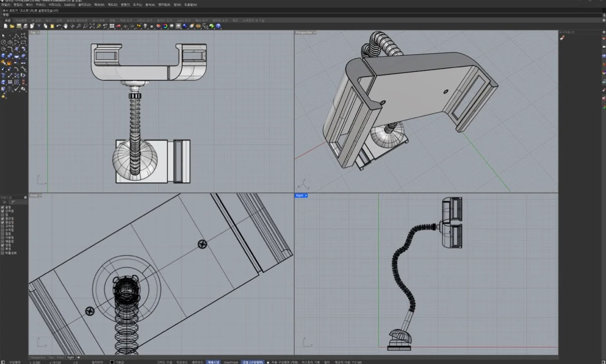Viewport: 606px width, 364px height.
Task: Open the SubD(U) menu
Action: click(69, 5)
